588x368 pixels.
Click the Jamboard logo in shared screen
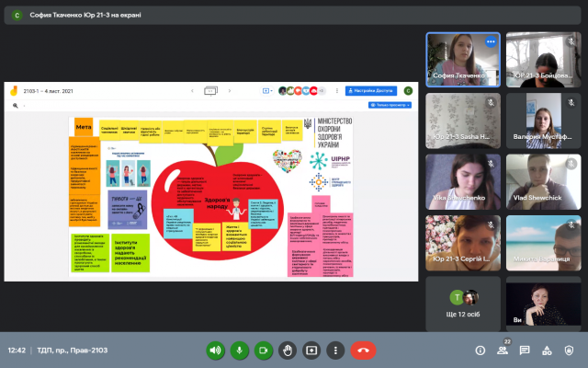click(14, 91)
